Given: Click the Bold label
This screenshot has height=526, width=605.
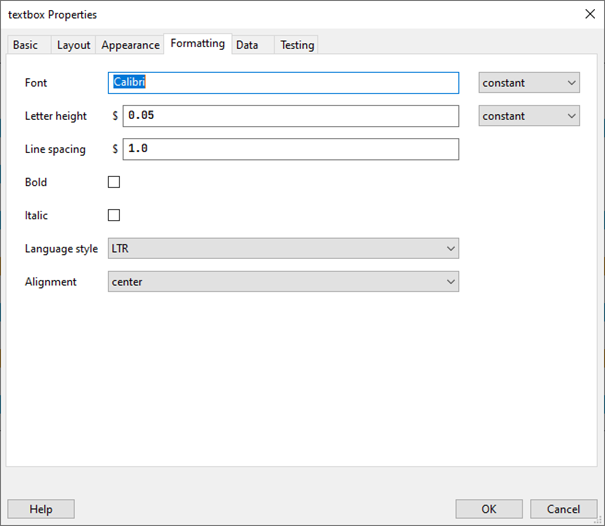Looking at the screenshot, I should coord(36,182).
